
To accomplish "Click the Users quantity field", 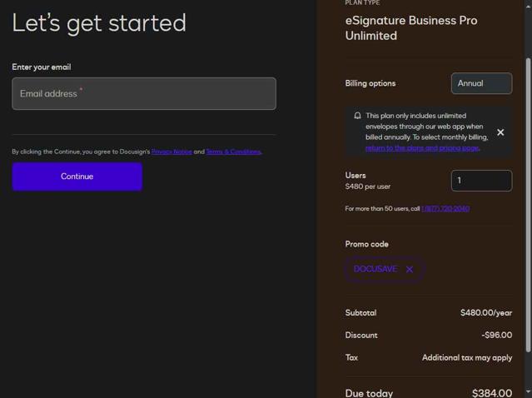I will coord(481,181).
